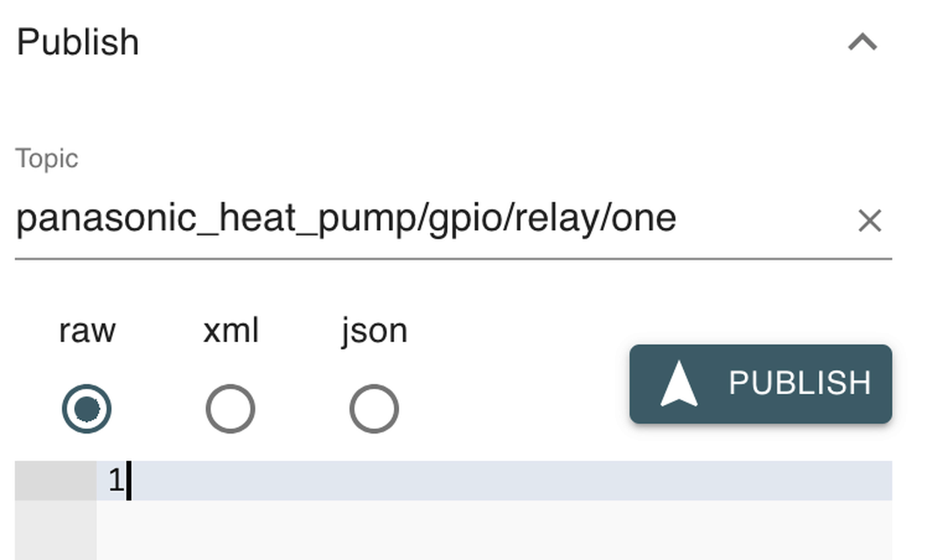Switch to the json payload format radio button
927x560 pixels.
click(374, 409)
